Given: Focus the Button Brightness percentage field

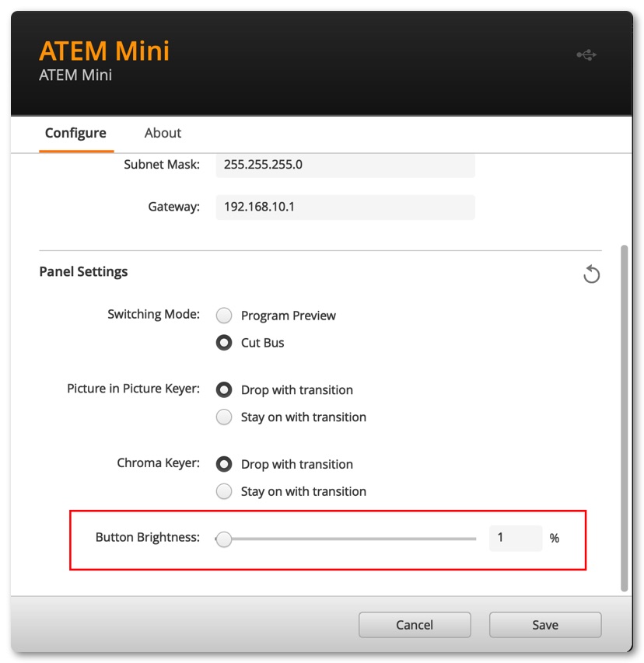Looking at the screenshot, I should pyautogui.click(x=515, y=538).
